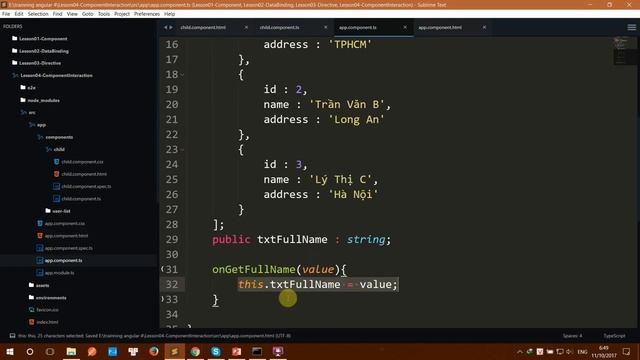The height and width of the screenshot is (360, 640).
Task: Fold code block at line 18
Action: [x=182, y=75]
